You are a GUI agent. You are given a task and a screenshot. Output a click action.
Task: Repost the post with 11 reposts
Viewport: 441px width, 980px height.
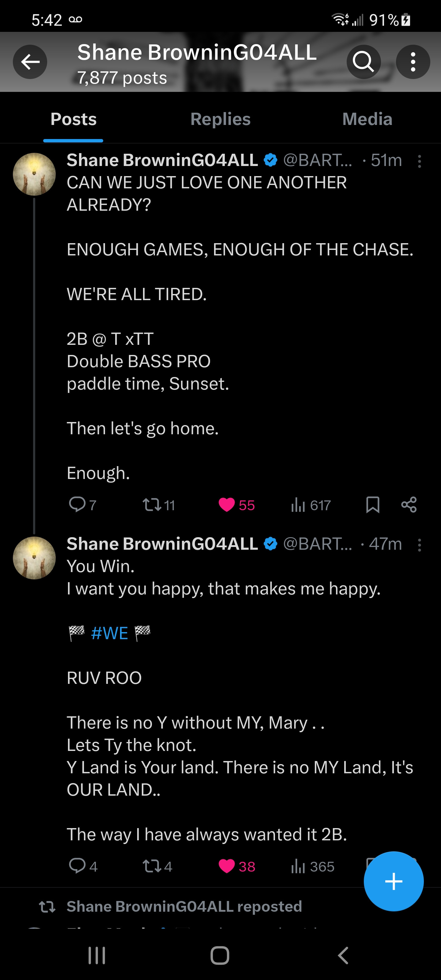point(152,505)
